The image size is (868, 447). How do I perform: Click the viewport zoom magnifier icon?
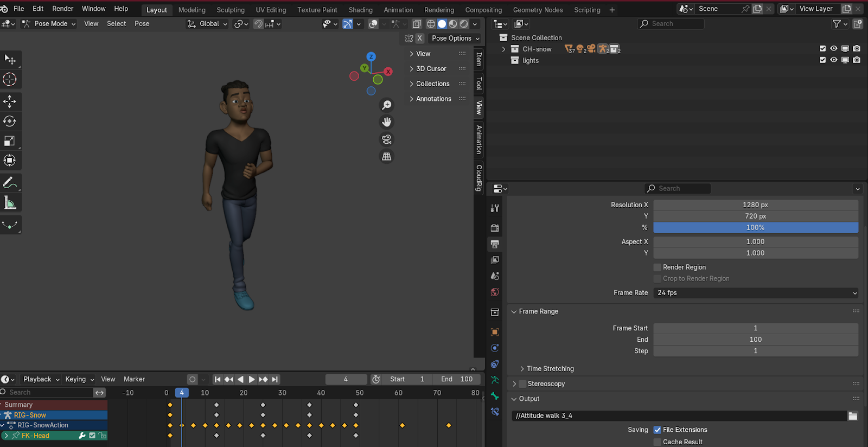(x=387, y=105)
